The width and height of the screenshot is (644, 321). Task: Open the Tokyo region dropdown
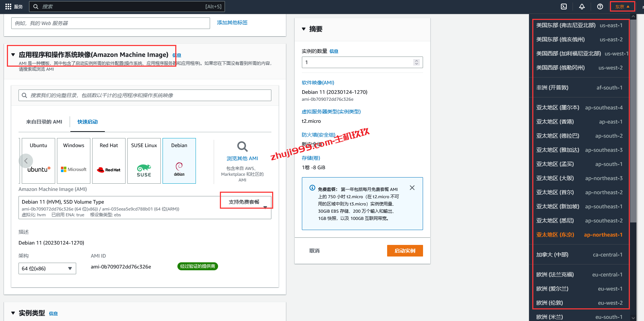click(622, 7)
